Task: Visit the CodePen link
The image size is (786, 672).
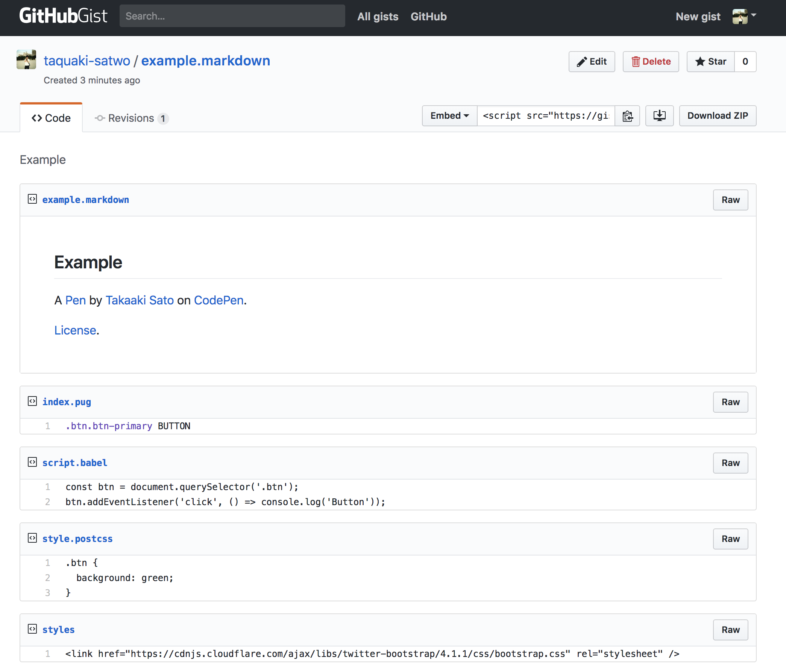Action: coord(219,300)
